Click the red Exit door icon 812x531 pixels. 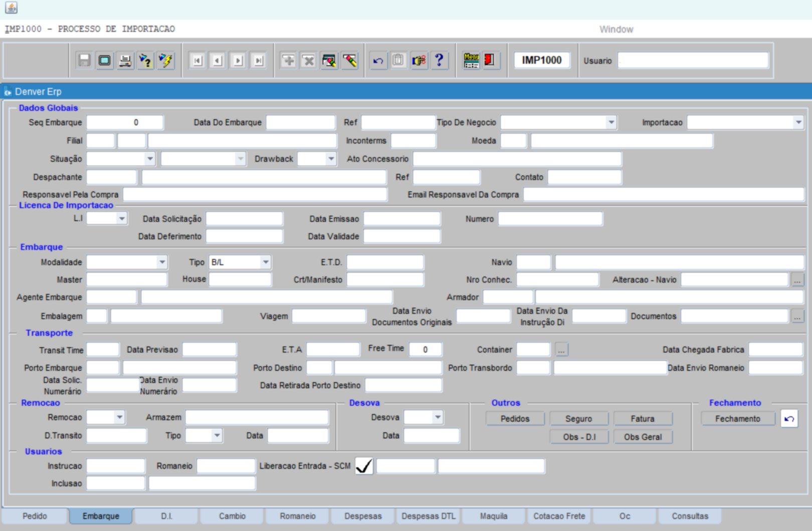(x=490, y=61)
